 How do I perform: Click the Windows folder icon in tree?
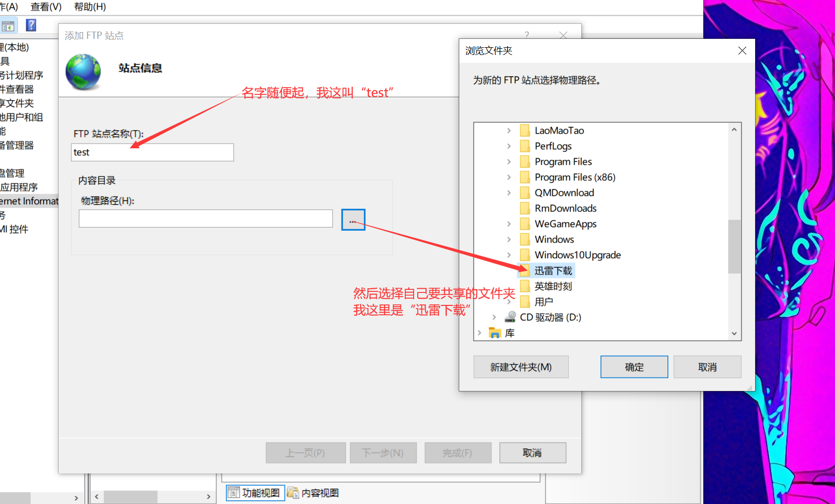tap(525, 240)
